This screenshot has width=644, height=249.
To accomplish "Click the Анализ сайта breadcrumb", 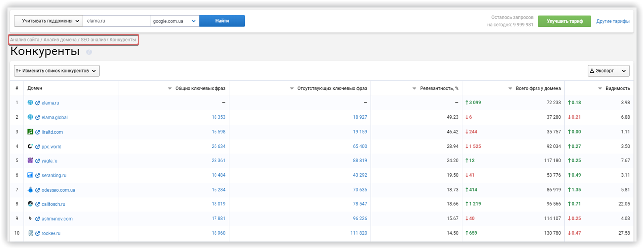I will [25, 39].
